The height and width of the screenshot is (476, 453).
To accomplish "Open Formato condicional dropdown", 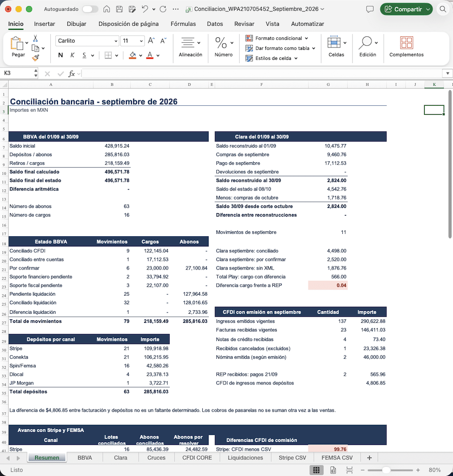I will (x=277, y=38).
